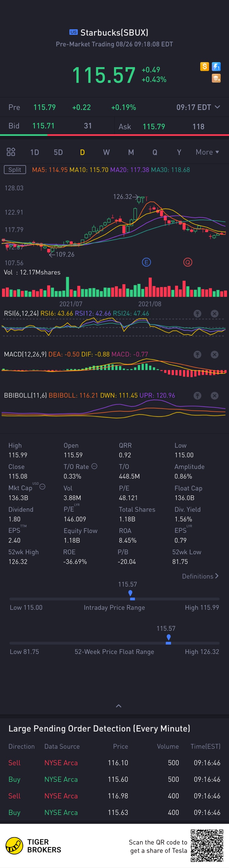Tap the blue E earnings marker on chart
The height and width of the screenshot is (868, 229).
click(x=146, y=262)
